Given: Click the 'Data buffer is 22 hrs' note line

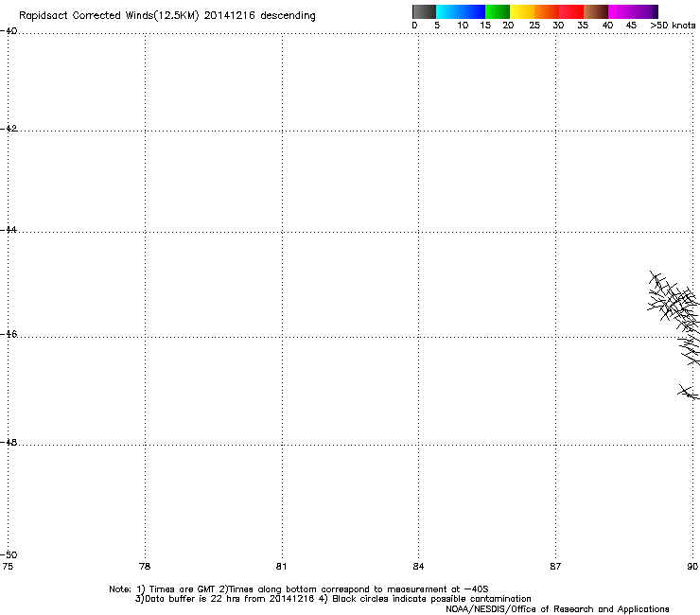Looking at the screenshot, I should pos(333,599).
